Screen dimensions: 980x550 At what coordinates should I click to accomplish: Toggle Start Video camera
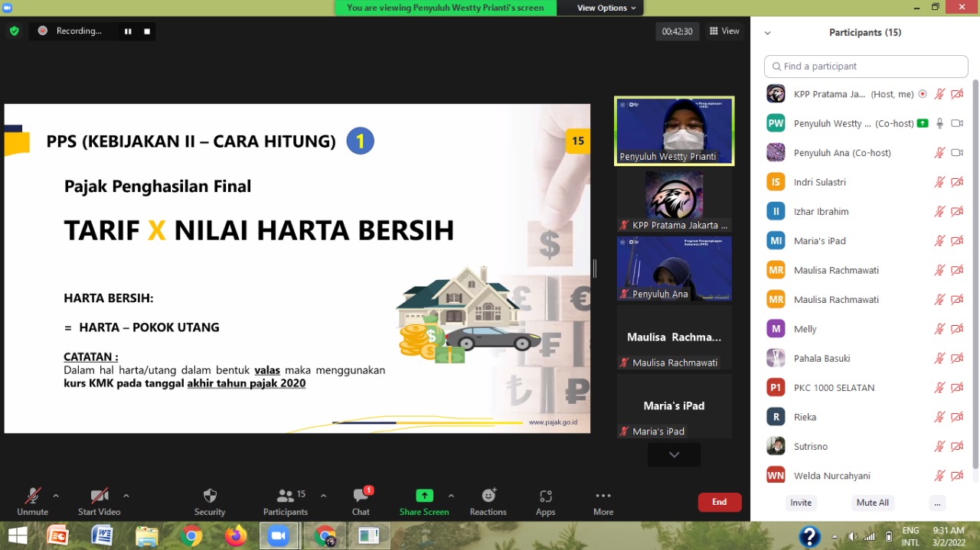coord(99,496)
